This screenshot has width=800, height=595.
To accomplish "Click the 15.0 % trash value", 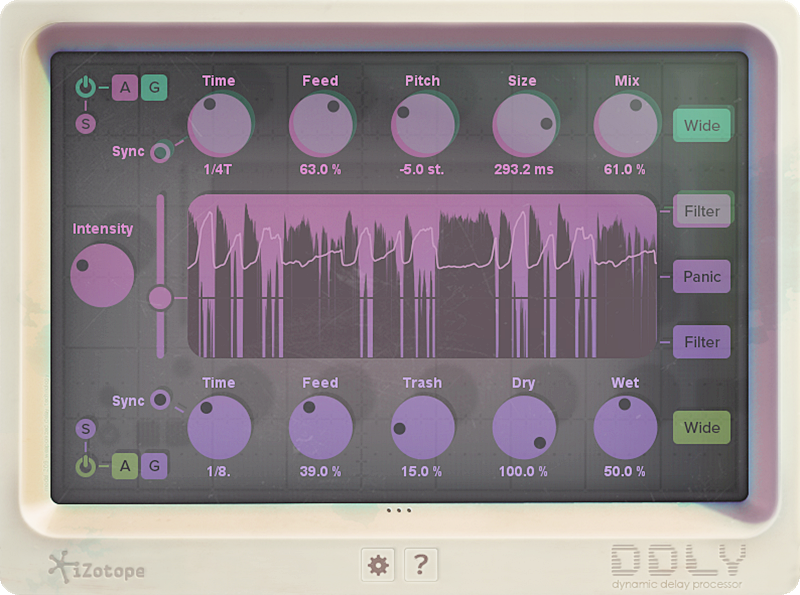I will 421,472.
